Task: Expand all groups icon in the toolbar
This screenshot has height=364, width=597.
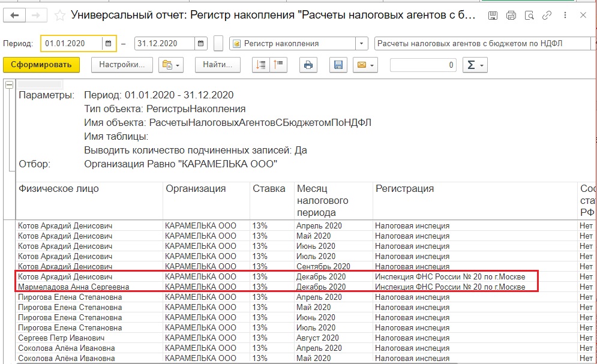Action: click(279, 65)
